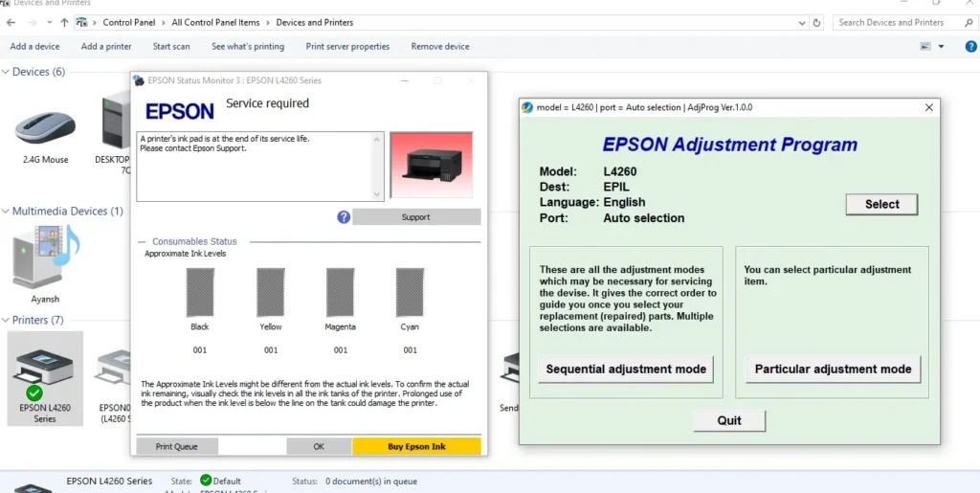Click the Magenta ink level bar
980x493 pixels.
click(x=341, y=292)
